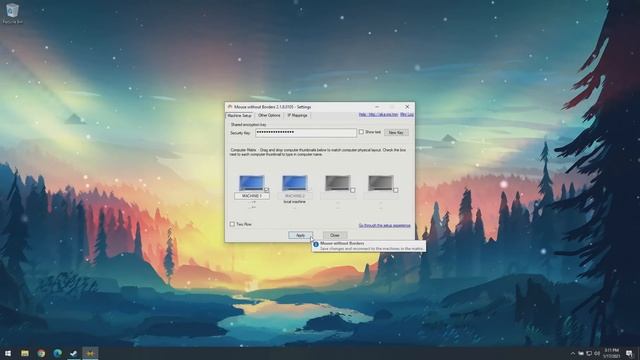The height and width of the screenshot is (360, 640).
Task: Open the Action Center notifications icon
Action: click(x=630, y=353)
